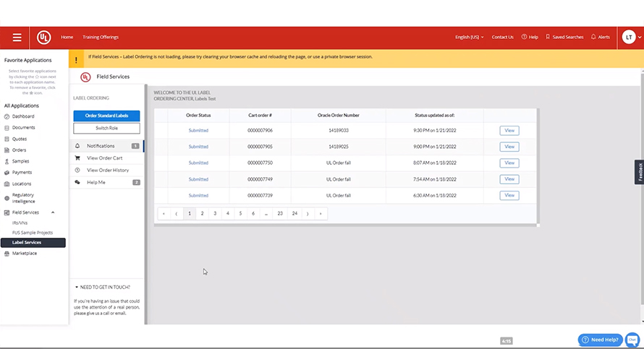
Task: Open the LT user profile dropdown
Action: coord(631,38)
